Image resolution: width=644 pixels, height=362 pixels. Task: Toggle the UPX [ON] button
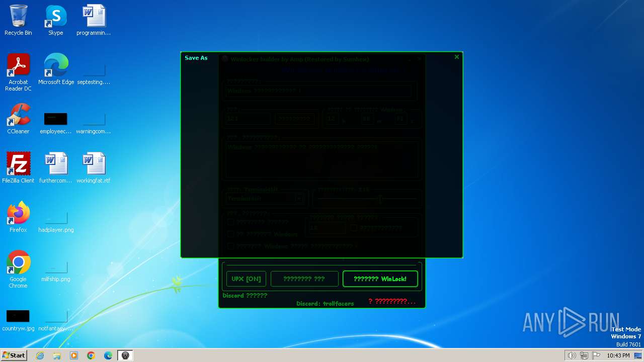coord(246,279)
